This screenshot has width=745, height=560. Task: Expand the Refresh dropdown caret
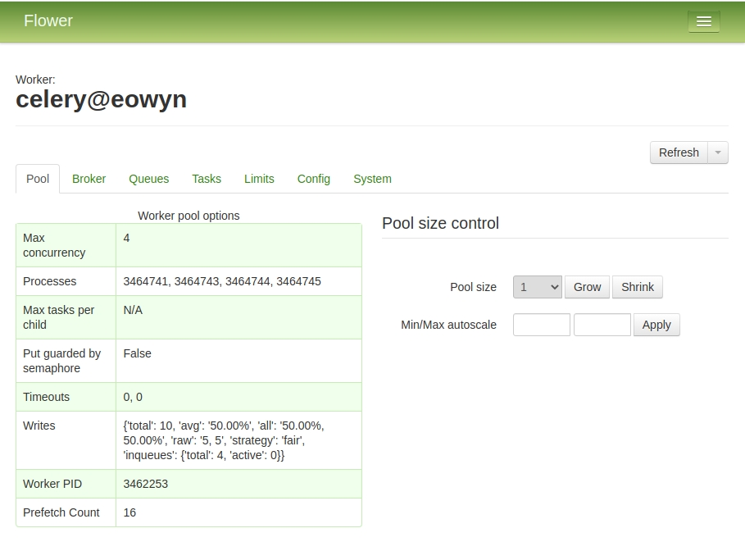(x=718, y=153)
